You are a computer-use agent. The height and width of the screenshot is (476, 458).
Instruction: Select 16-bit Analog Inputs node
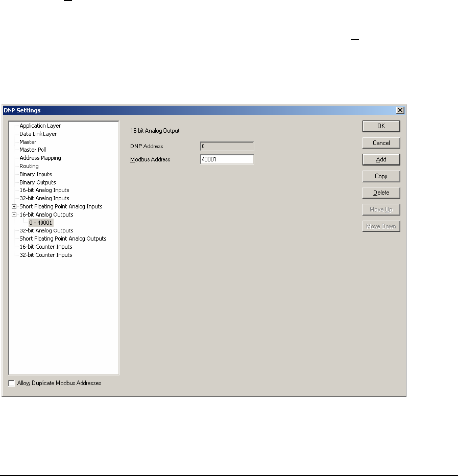point(44,190)
